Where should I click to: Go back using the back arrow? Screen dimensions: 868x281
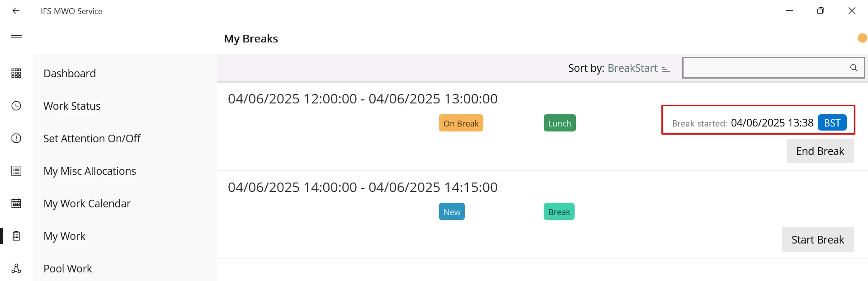point(16,11)
